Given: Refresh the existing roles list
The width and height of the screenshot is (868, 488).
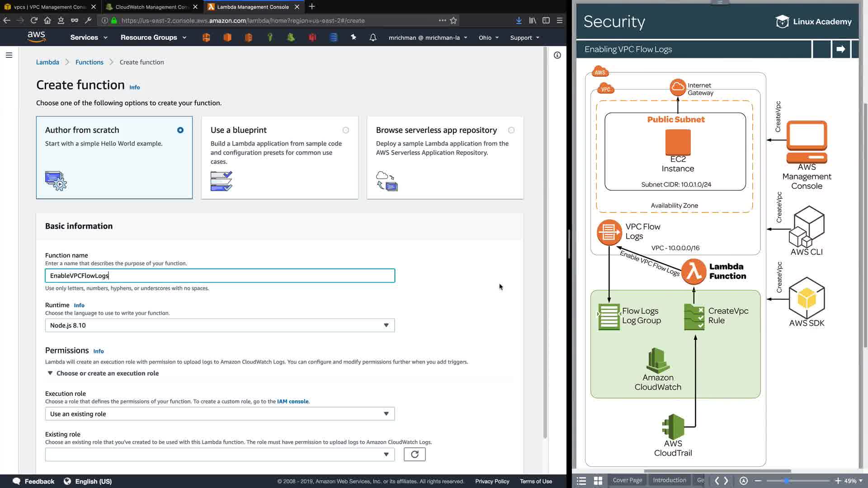Looking at the screenshot, I should point(414,454).
